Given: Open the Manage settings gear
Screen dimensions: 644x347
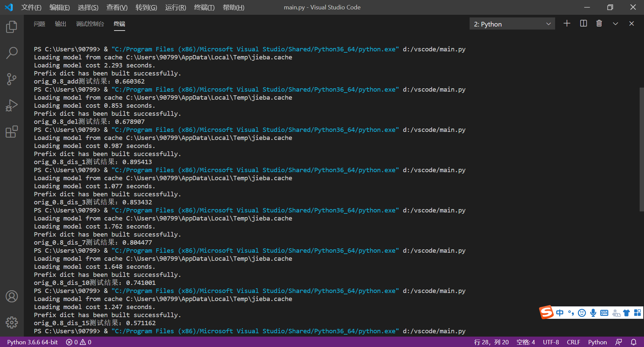Looking at the screenshot, I should pyautogui.click(x=12, y=323).
